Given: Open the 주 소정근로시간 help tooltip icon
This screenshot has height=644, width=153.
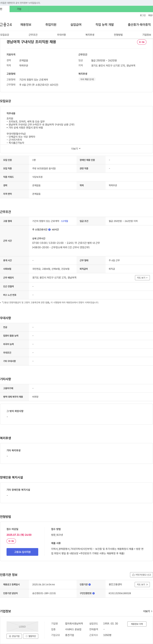Looking at the screenshot, I should 49,229.
